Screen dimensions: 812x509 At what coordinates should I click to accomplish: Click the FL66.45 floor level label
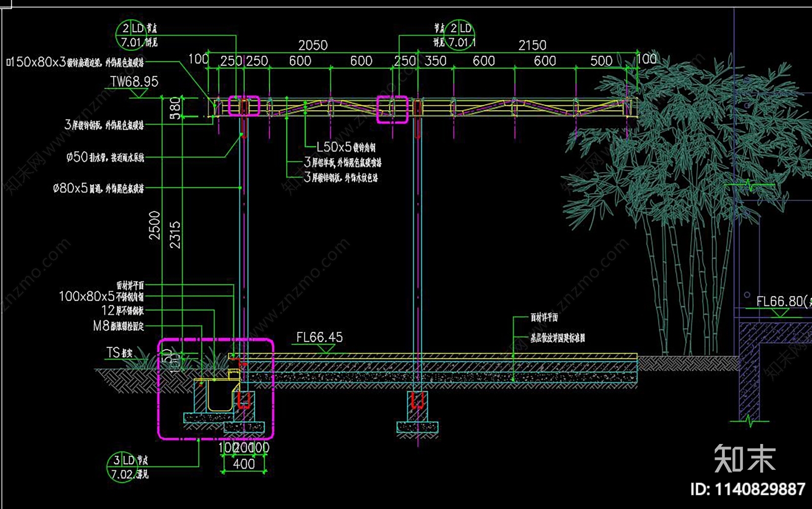point(319,337)
